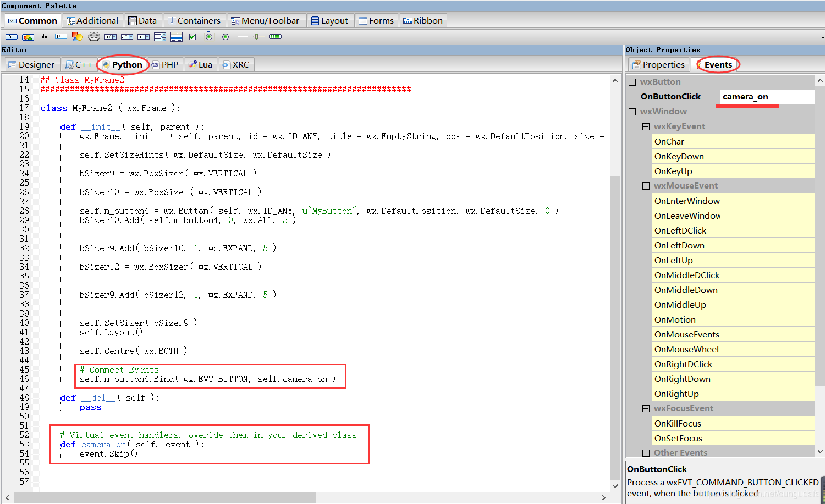Show the XRC code tab
This screenshot has width=825, height=504.
[235, 65]
